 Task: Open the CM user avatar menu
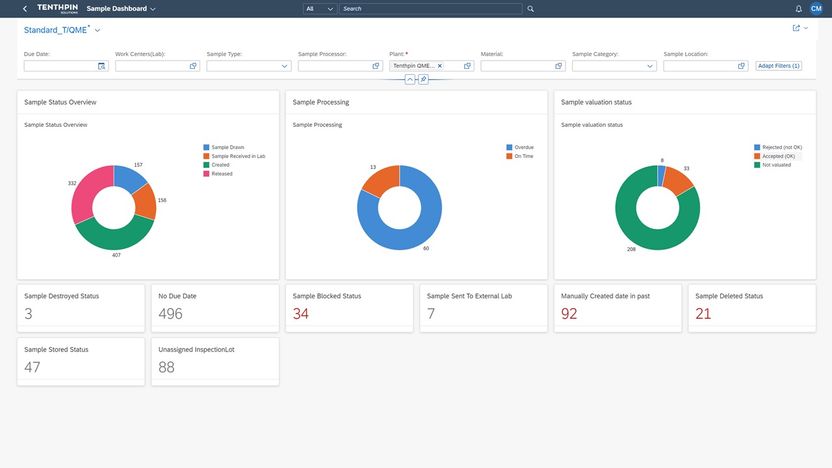(x=816, y=8)
